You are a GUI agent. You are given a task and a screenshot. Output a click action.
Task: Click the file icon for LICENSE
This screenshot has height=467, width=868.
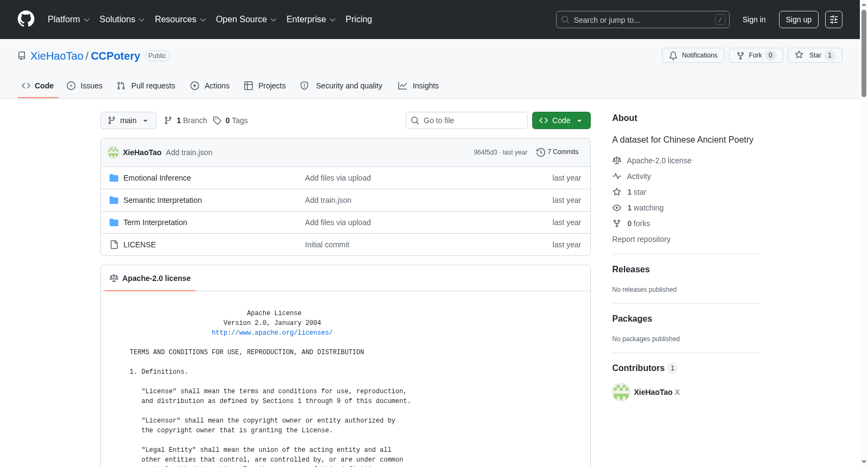tap(114, 245)
